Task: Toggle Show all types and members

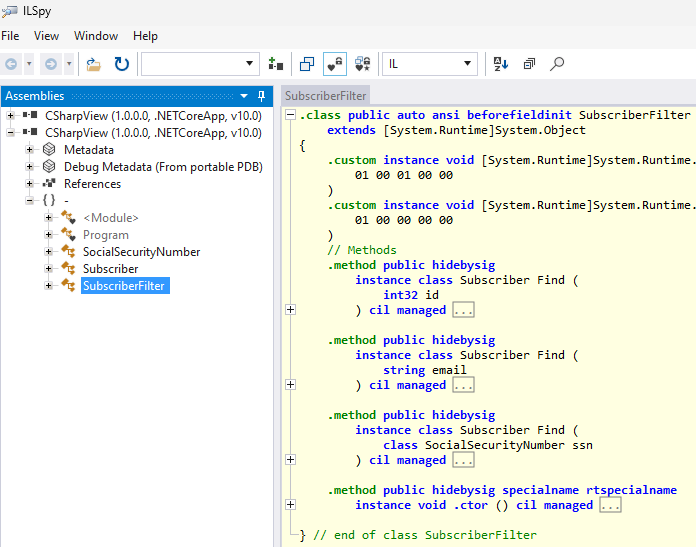Action: pyautogui.click(x=363, y=64)
